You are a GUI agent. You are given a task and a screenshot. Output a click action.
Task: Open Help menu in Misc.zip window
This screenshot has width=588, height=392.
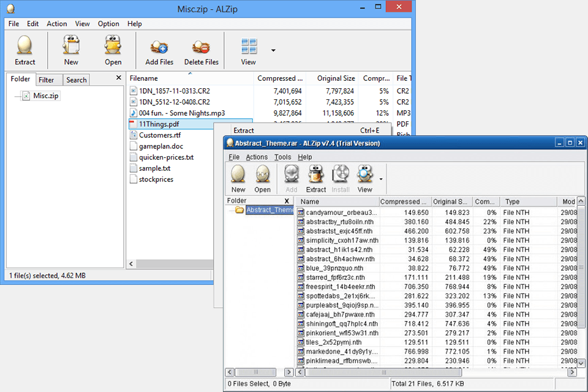pyautogui.click(x=134, y=24)
